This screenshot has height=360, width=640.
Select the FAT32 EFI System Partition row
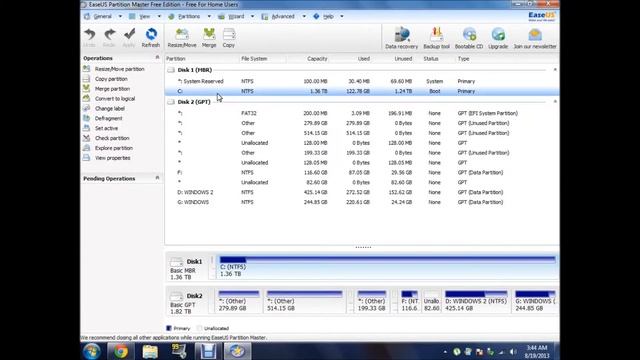coord(362,113)
